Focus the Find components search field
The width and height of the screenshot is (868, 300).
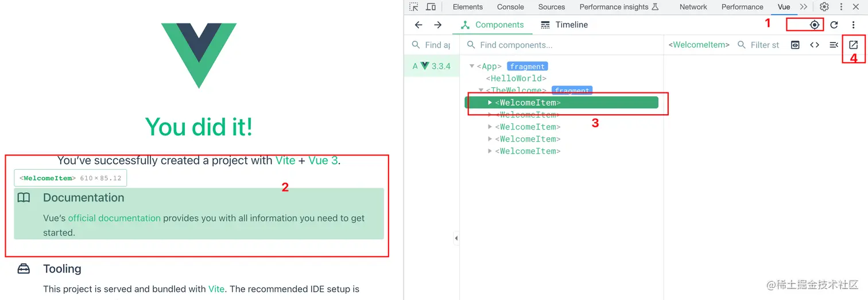pos(560,45)
